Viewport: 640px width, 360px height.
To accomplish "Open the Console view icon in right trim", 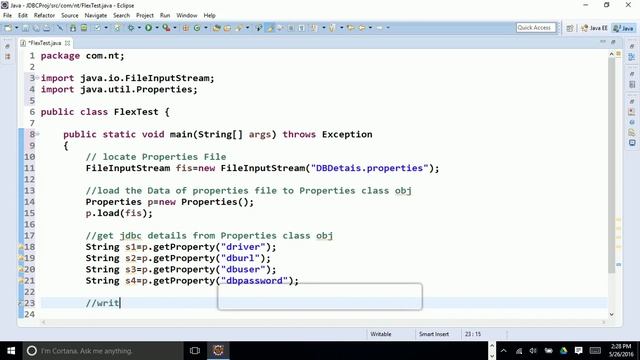I will pyautogui.click(x=632, y=143).
